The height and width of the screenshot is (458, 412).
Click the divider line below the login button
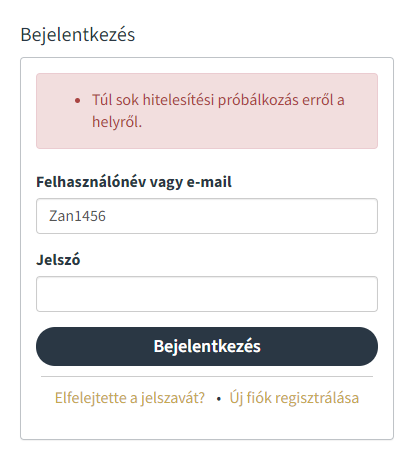tap(207, 377)
